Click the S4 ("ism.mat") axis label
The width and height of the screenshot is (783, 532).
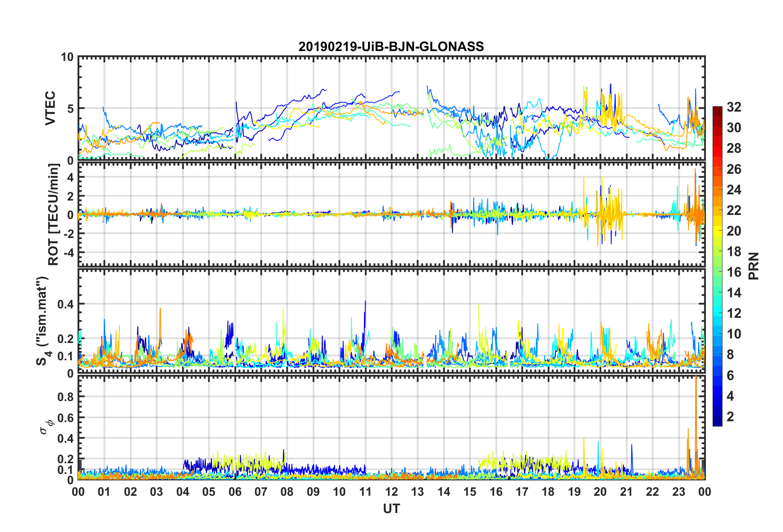[43, 321]
